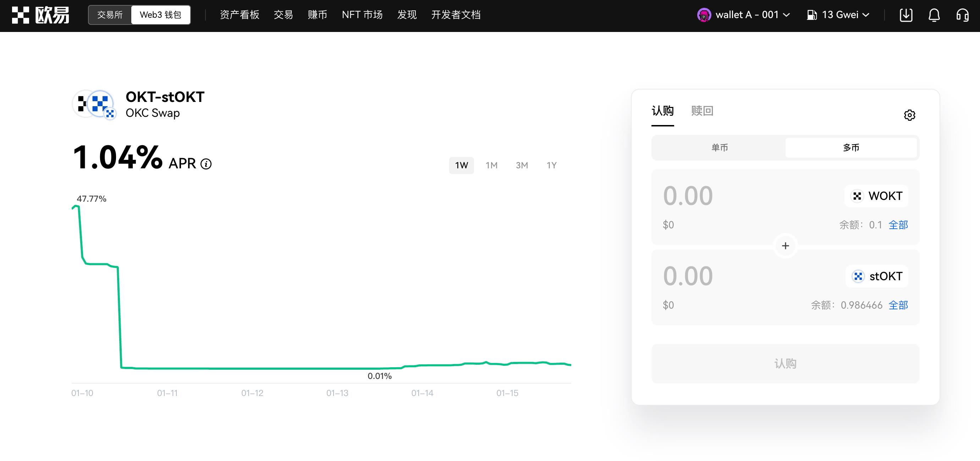Click the OKX 欧易 logo
980x461 pixels.
click(x=40, y=15)
